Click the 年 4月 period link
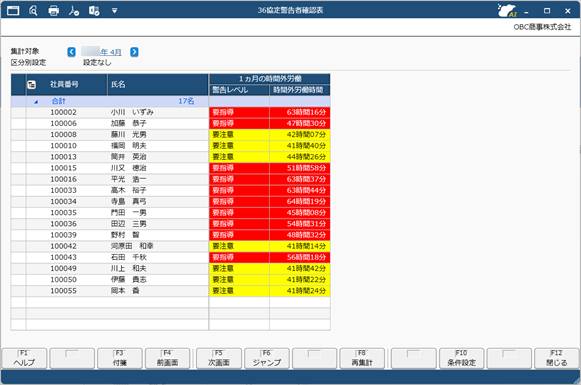Image resolution: width=581 pixels, height=385 pixels. pyautogui.click(x=110, y=52)
